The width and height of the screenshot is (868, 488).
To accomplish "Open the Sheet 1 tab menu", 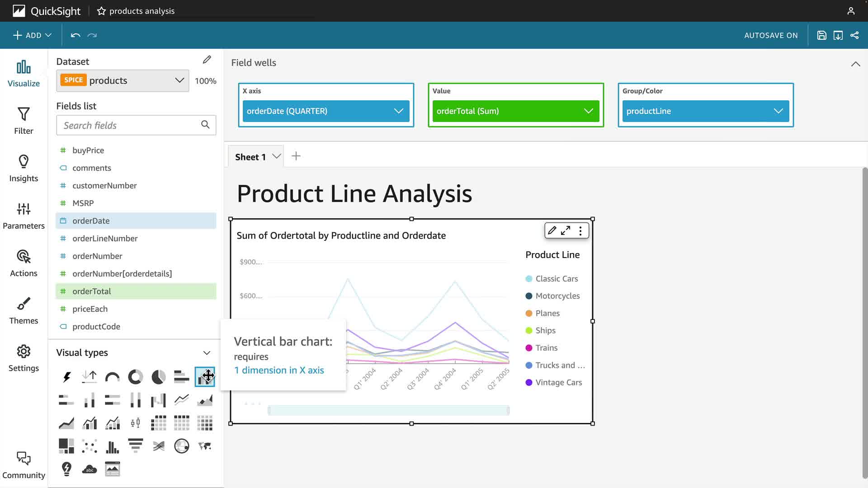I will point(276,156).
